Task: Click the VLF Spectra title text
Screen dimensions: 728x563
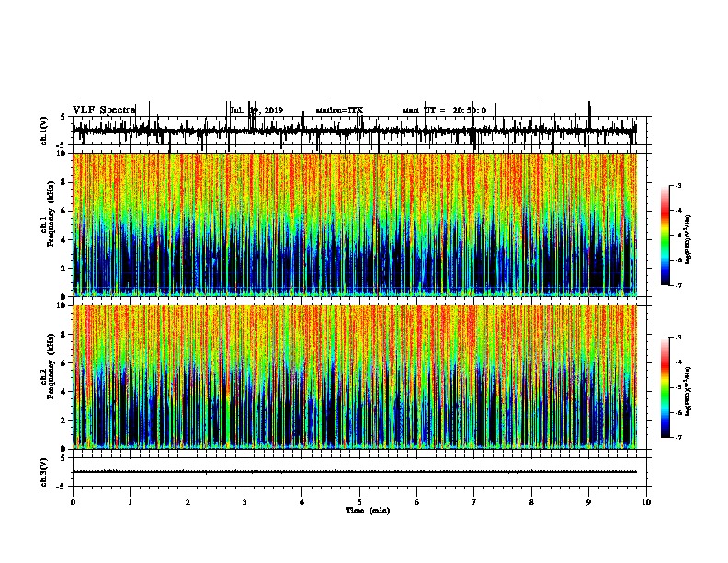Action: [105, 110]
